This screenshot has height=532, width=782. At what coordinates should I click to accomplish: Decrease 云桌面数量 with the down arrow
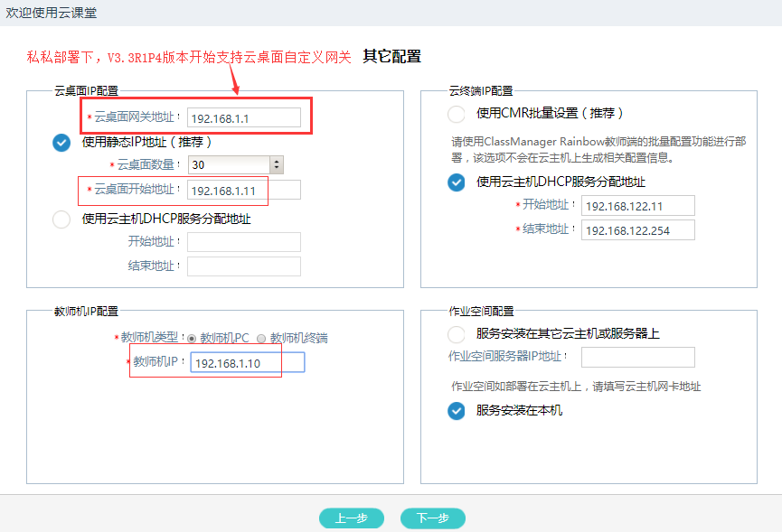point(277,169)
